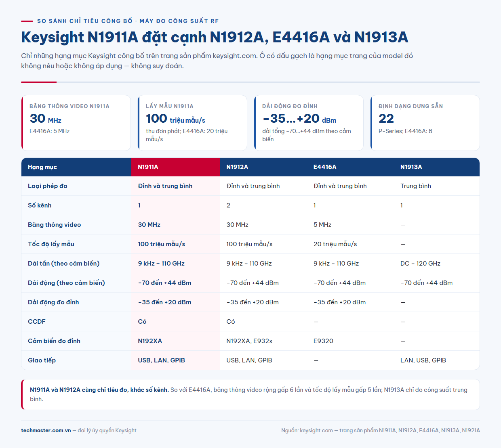Image resolution: width=501 pixels, height=448 pixels.
Task: Click the '−35…+20 dBm' card value
Action: [299, 119]
